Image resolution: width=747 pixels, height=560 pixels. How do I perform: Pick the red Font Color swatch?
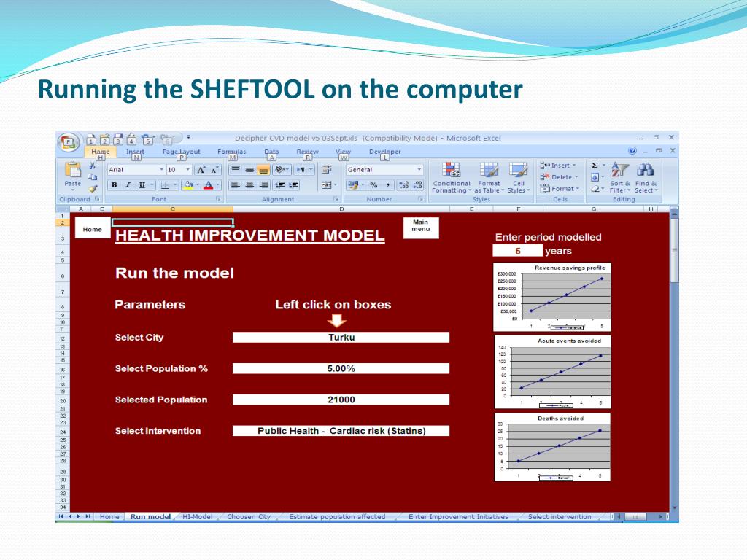[x=208, y=185]
